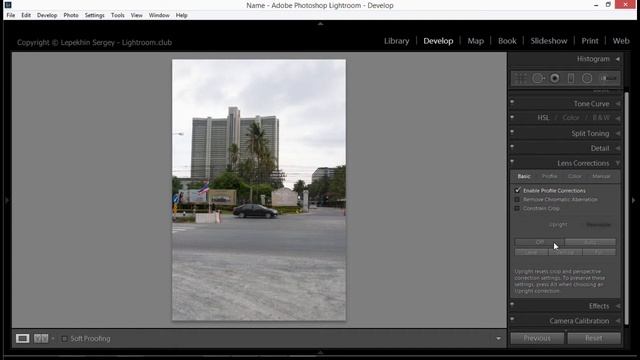Switch to the Print module
This screenshot has height=360, width=640.
(x=590, y=41)
